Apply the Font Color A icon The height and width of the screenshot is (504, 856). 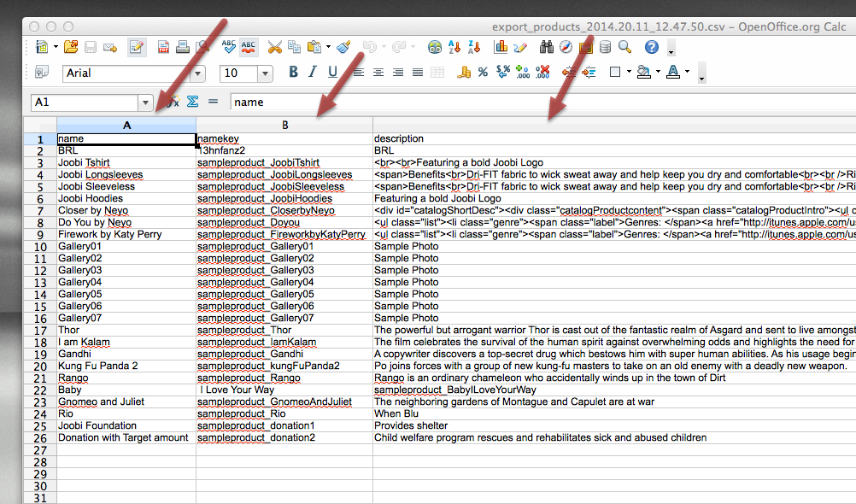tap(673, 72)
